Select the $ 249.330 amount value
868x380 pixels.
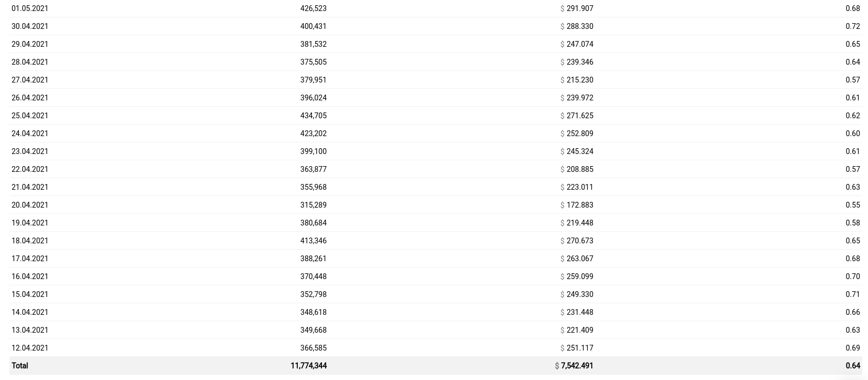(577, 294)
